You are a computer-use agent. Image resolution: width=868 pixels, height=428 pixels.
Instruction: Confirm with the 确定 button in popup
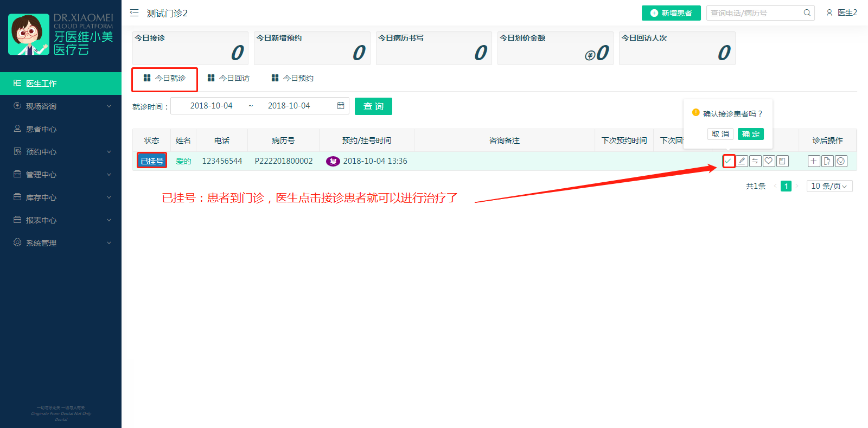click(750, 134)
